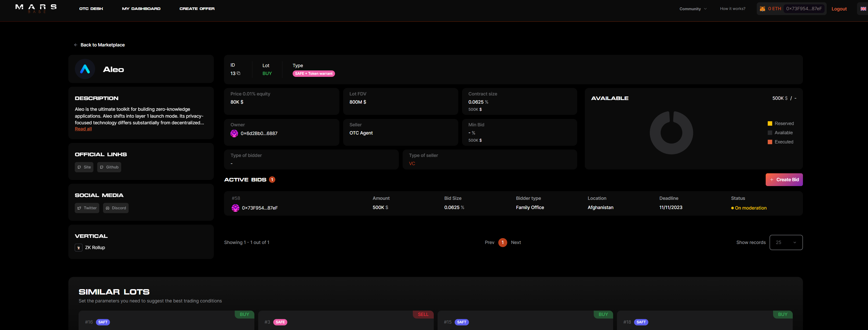Click bidder address 0x73F954...87eF in bid row

coord(259,208)
